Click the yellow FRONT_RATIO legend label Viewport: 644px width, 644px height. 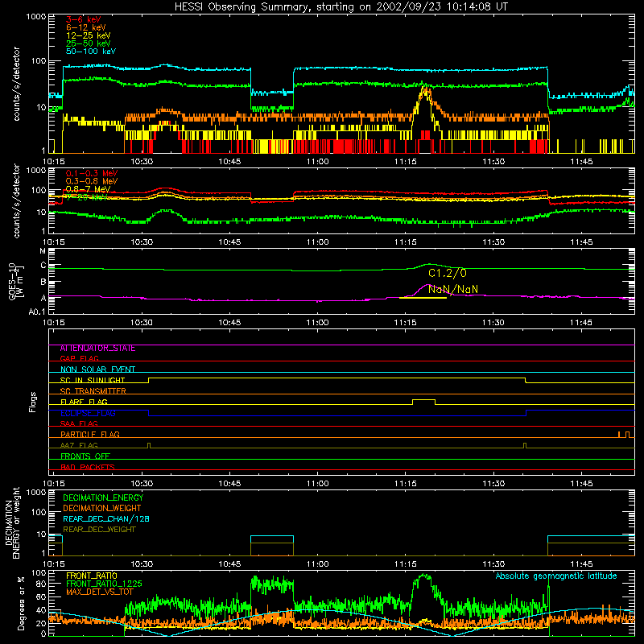click(x=92, y=576)
